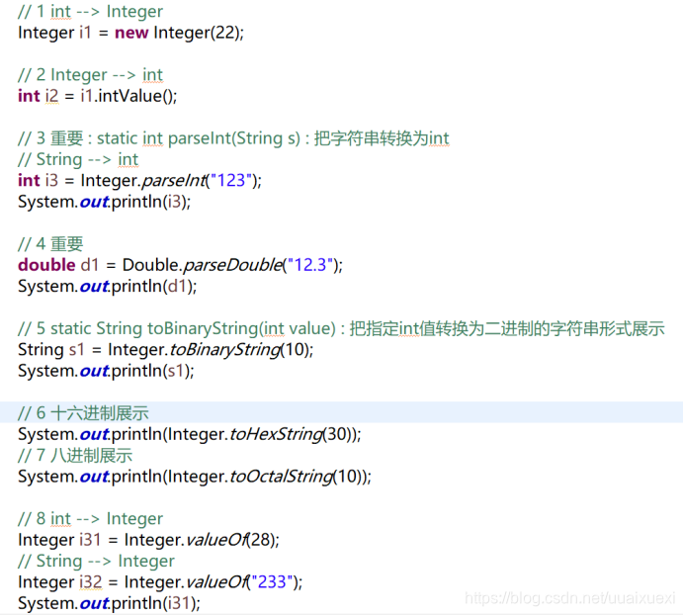The height and width of the screenshot is (616, 684).
Task: Click the comment '// 1 int --> Integer'
Action: click(x=90, y=12)
